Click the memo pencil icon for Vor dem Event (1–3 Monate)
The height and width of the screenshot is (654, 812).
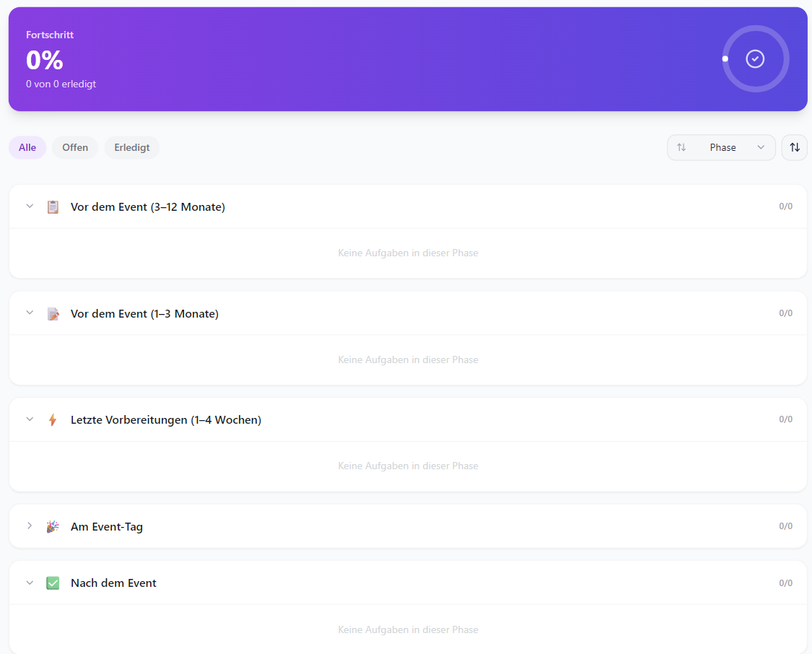53,314
